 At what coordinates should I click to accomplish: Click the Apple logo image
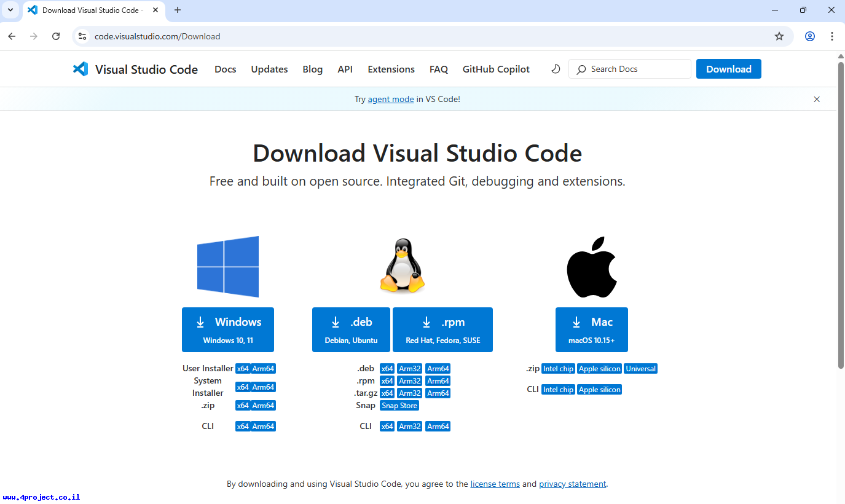(x=591, y=267)
